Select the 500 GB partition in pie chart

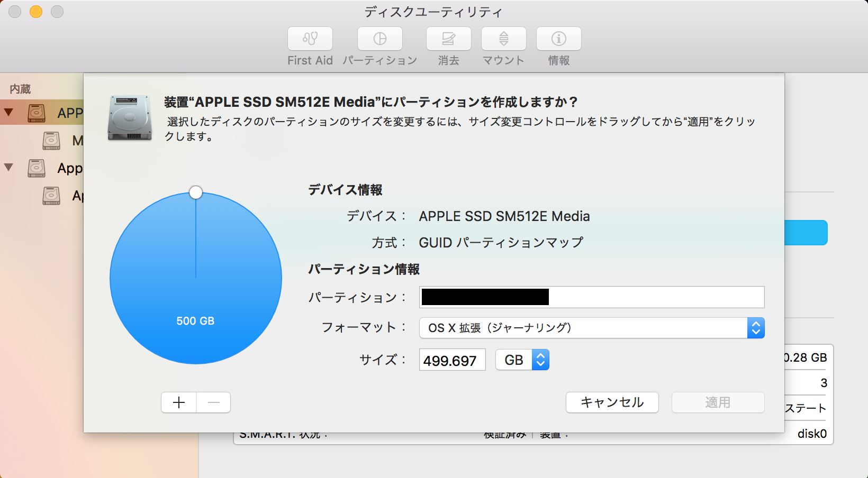[195, 279]
